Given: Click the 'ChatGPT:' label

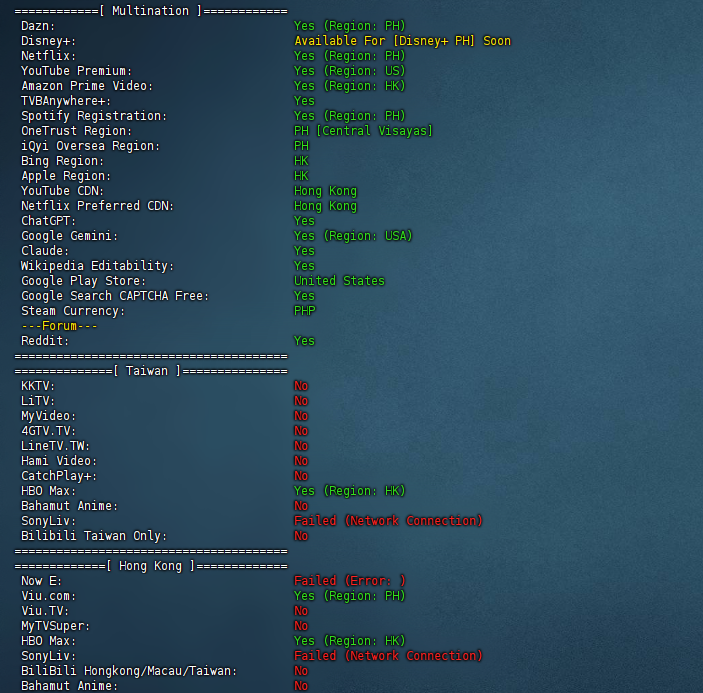Looking at the screenshot, I should (48, 221).
